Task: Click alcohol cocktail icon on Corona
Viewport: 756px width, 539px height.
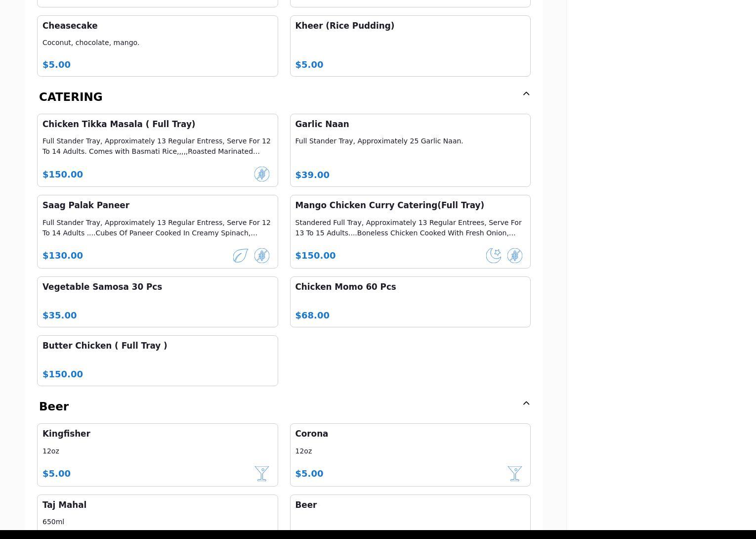Action: [514, 474]
